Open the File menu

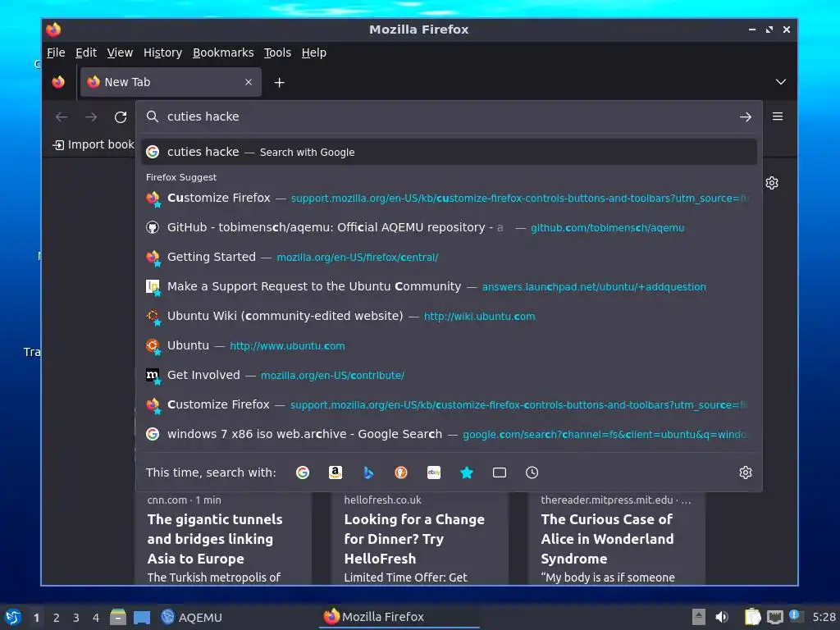click(x=56, y=52)
